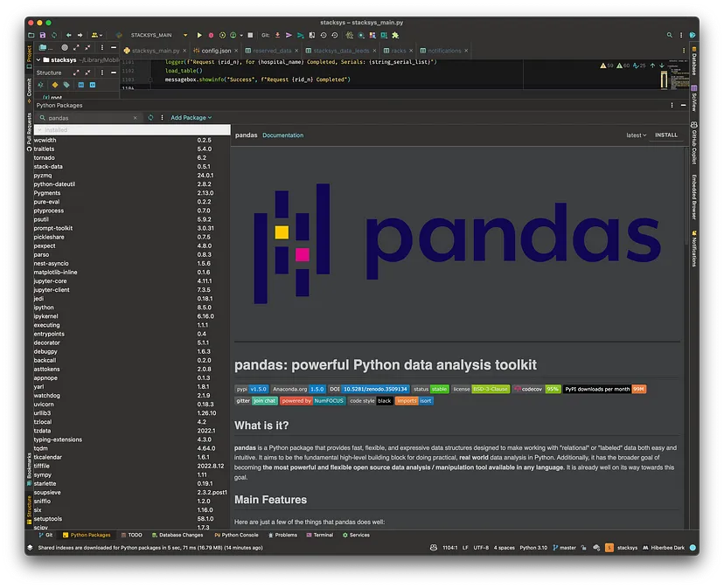The height and width of the screenshot is (588, 724).
Task: Switch to the config.json editor tab
Action: pos(216,51)
